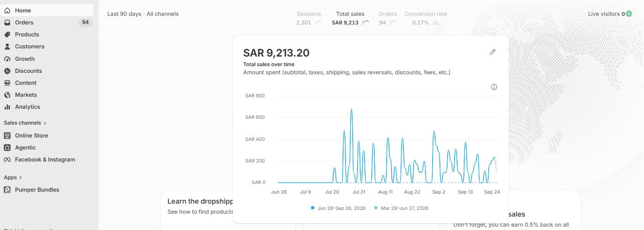Go to Products page
644x230 pixels.
47,34
